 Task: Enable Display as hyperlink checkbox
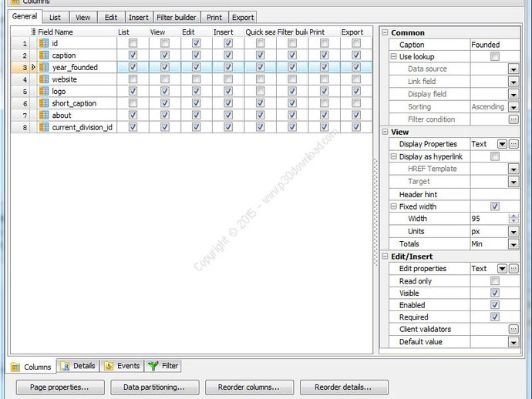coord(495,156)
